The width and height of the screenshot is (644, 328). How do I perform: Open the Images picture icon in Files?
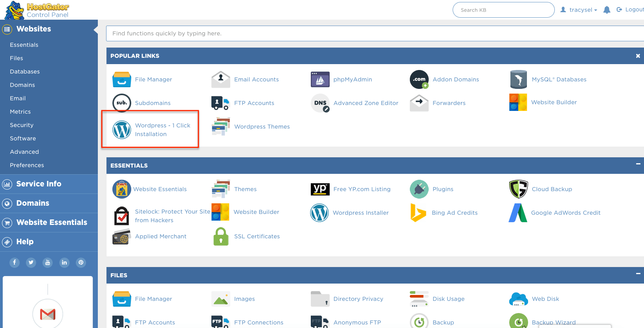coord(221,299)
